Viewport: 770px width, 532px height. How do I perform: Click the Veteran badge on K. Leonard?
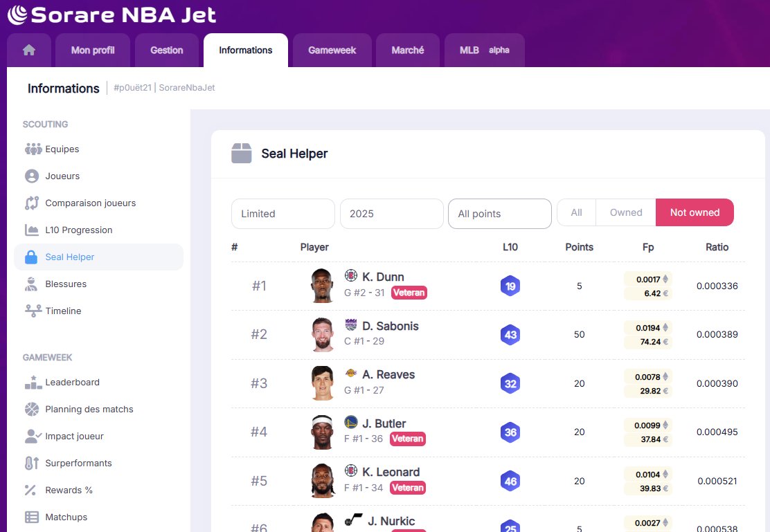pyautogui.click(x=408, y=488)
